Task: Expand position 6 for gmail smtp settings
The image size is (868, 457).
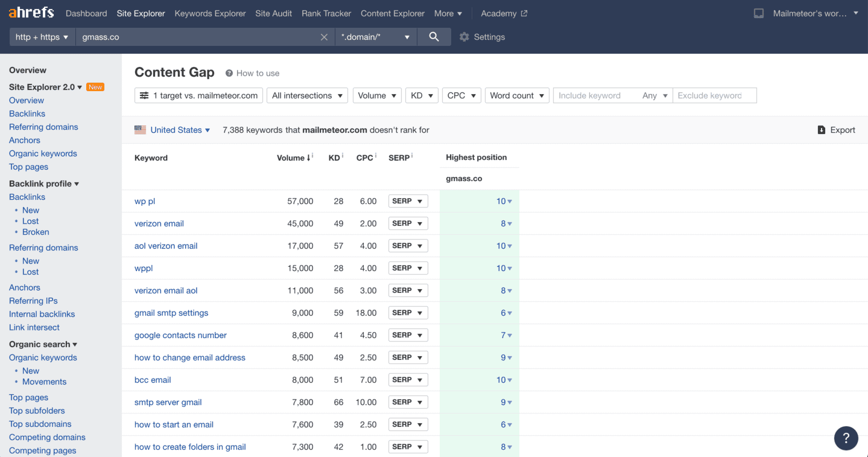Action: (506, 313)
